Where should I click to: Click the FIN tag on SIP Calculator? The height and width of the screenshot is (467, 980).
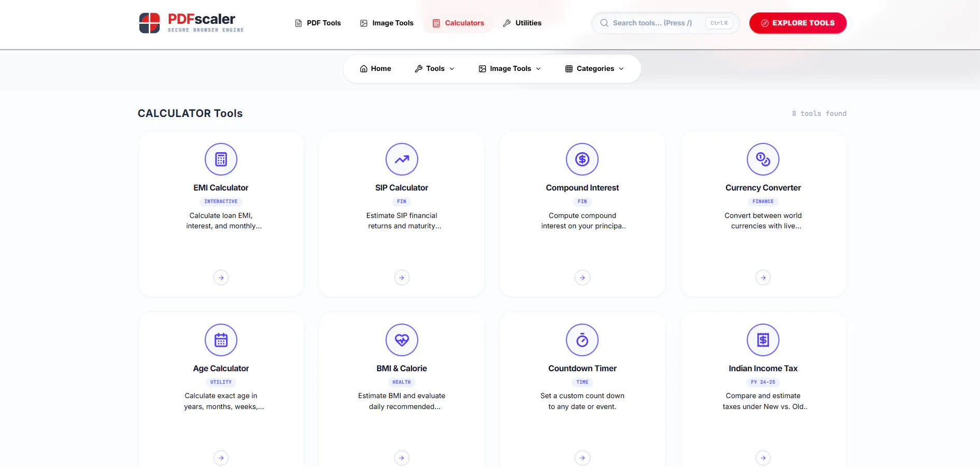click(x=402, y=201)
